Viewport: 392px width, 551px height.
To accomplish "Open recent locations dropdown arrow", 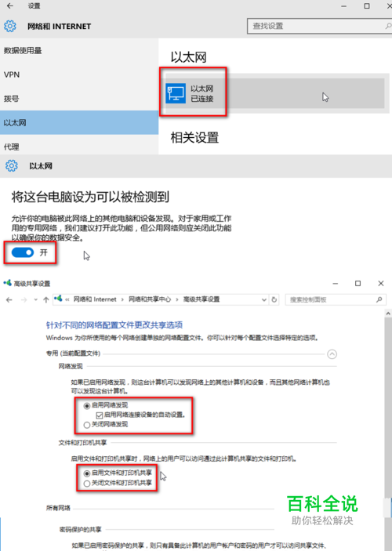I will point(35,299).
